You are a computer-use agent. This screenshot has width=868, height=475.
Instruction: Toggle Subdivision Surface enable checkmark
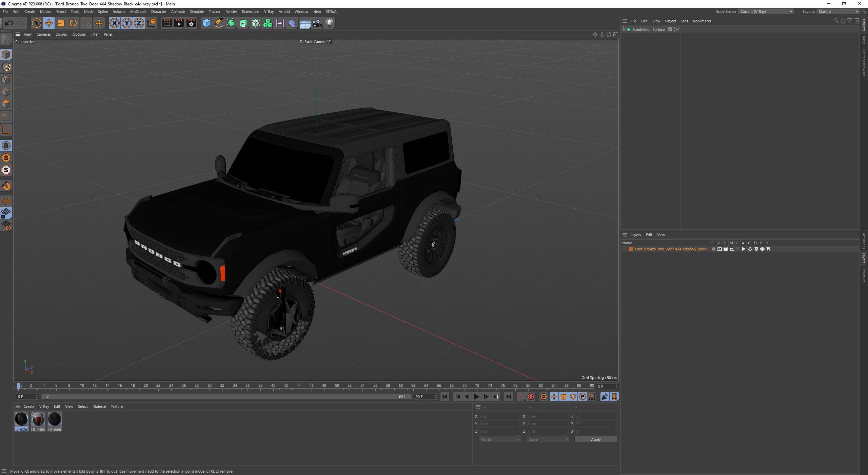[678, 30]
